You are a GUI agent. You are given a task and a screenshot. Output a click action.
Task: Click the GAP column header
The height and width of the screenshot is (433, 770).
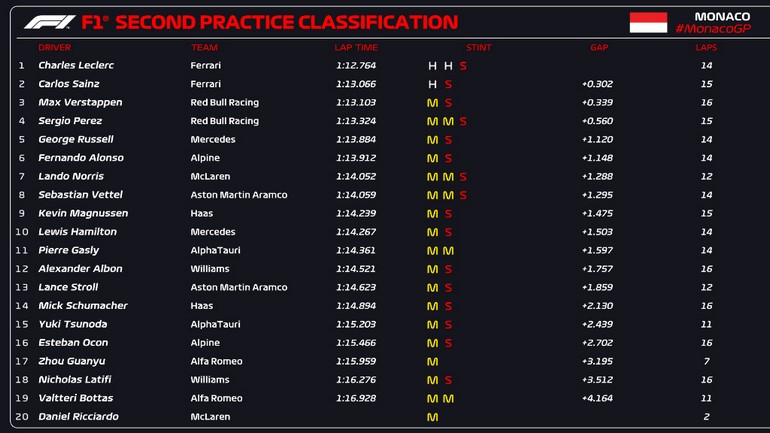pyautogui.click(x=599, y=47)
